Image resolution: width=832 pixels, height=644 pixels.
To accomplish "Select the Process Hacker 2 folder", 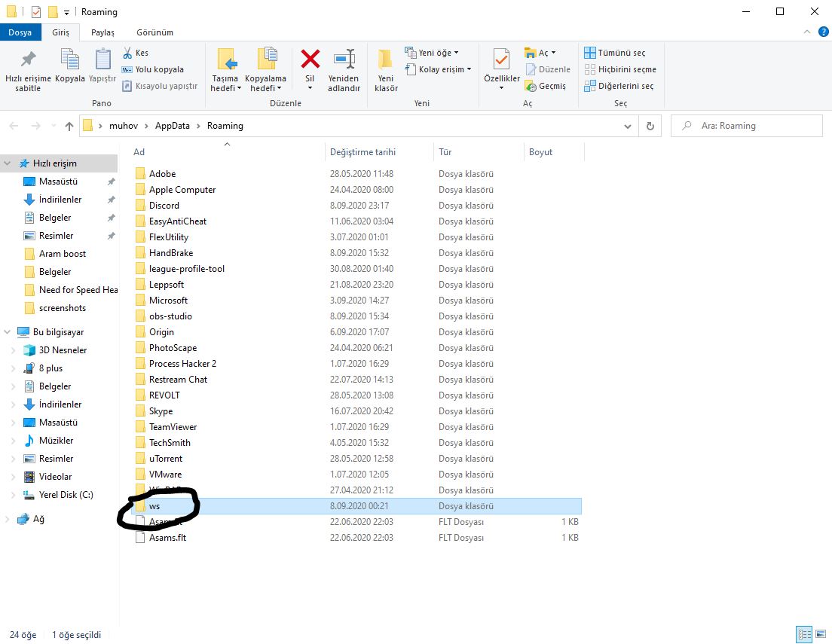I will click(x=182, y=363).
